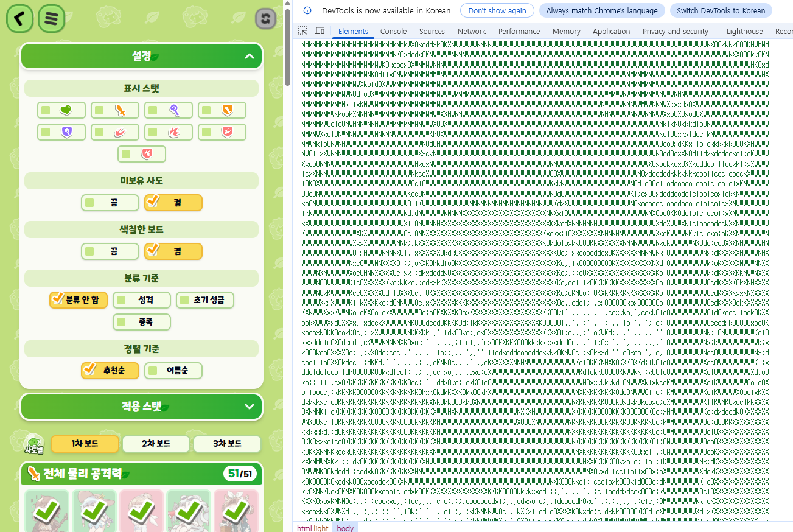Click the DevTools inspect element icon
793x532 pixels.
(x=302, y=31)
